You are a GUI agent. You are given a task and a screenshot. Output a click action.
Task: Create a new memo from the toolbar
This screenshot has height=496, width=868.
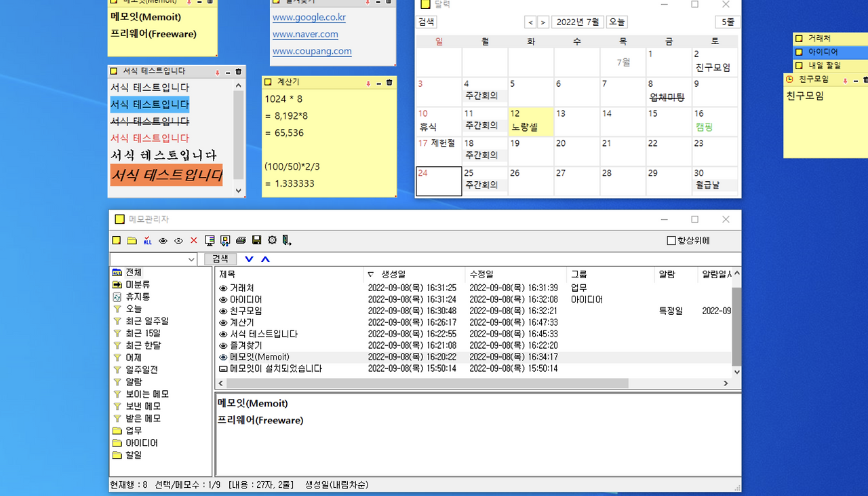(116, 240)
